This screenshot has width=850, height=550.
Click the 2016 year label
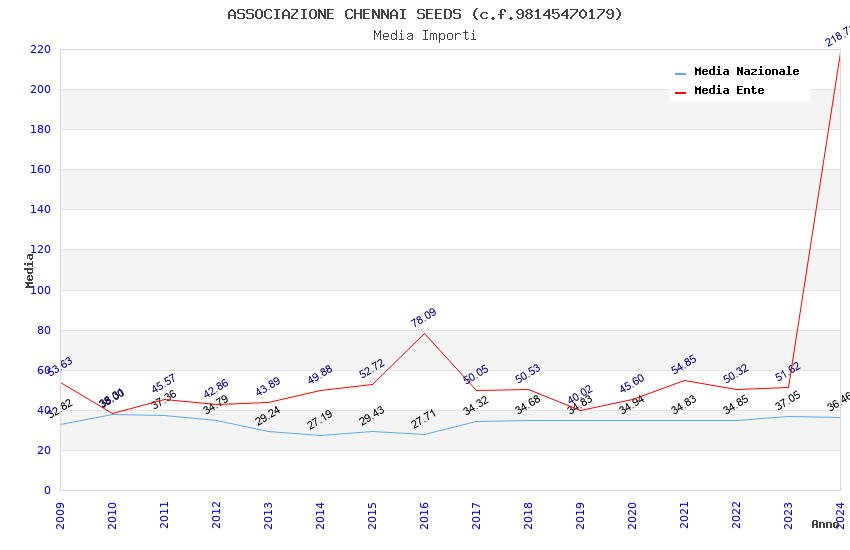[424, 515]
